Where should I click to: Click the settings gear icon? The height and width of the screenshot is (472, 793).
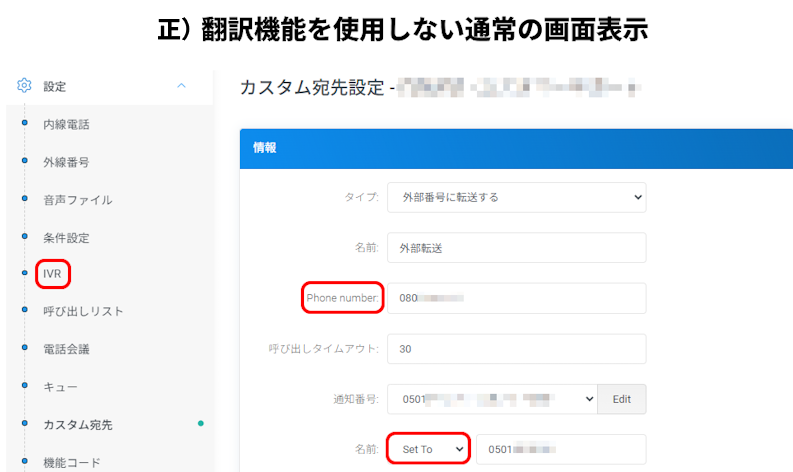coord(25,86)
